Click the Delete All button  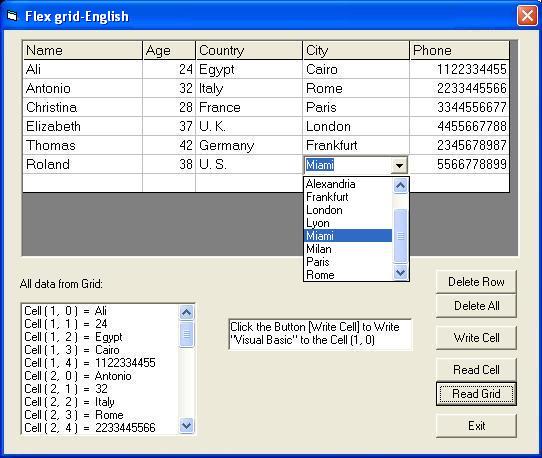(x=476, y=306)
